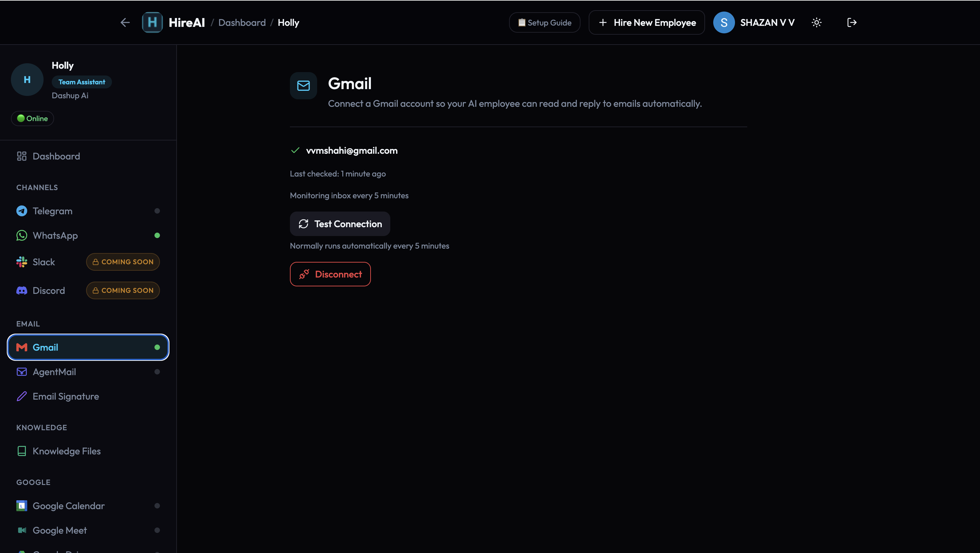
Task: Open Google Meet integration
Action: point(60,530)
